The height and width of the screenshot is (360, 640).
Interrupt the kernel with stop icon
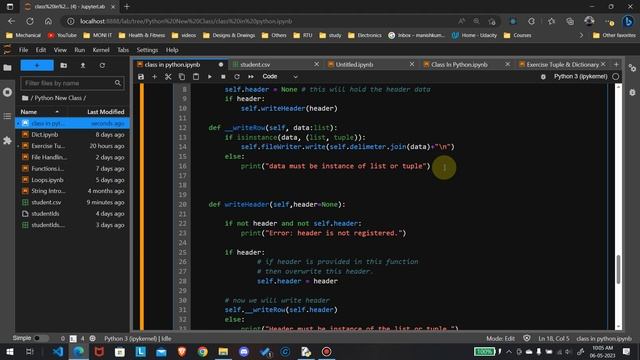coord(223,77)
